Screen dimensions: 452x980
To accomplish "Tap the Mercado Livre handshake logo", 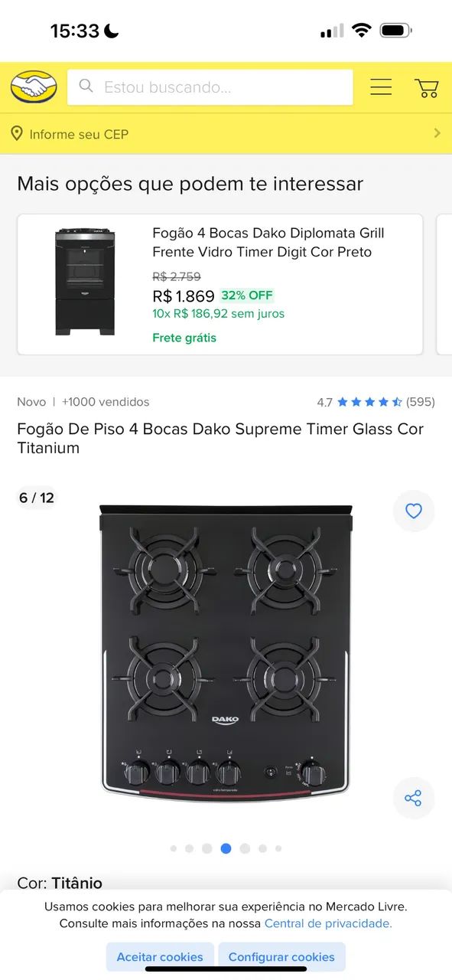I will pos(33,87).
